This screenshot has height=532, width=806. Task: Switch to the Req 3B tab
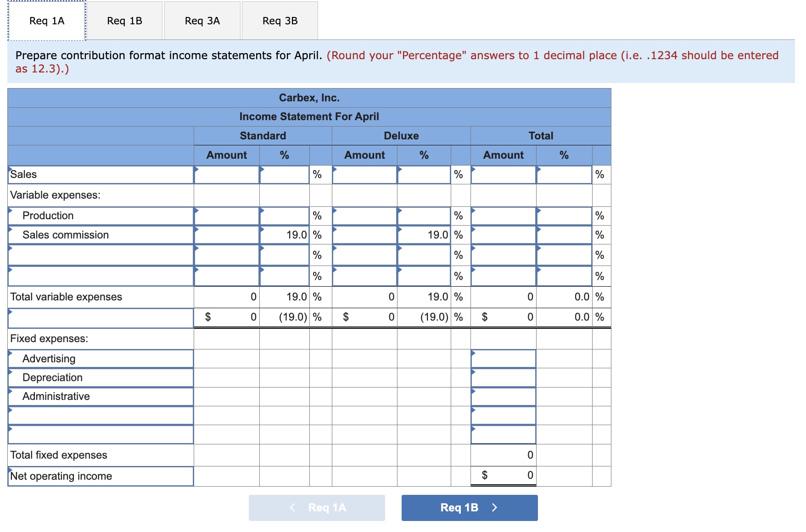point(279,20)
